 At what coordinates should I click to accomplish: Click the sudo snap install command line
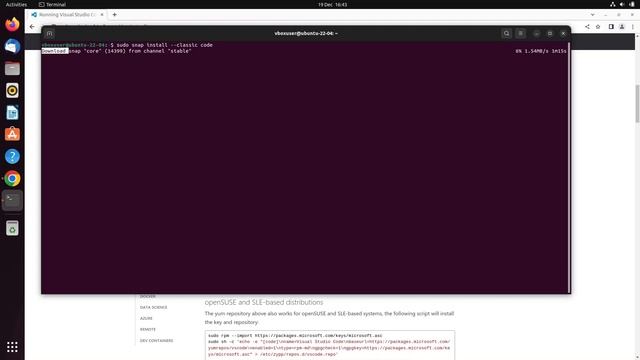click(x=164, y=45)
